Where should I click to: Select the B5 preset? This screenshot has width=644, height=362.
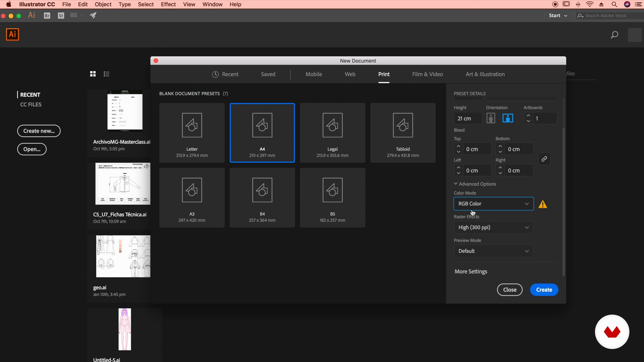coord(333,198)
